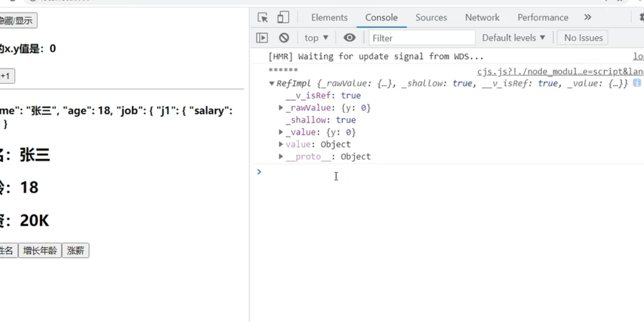Activate the inspect element picker icon
This screenshot has width=644, height=322.
click(263, 18)
